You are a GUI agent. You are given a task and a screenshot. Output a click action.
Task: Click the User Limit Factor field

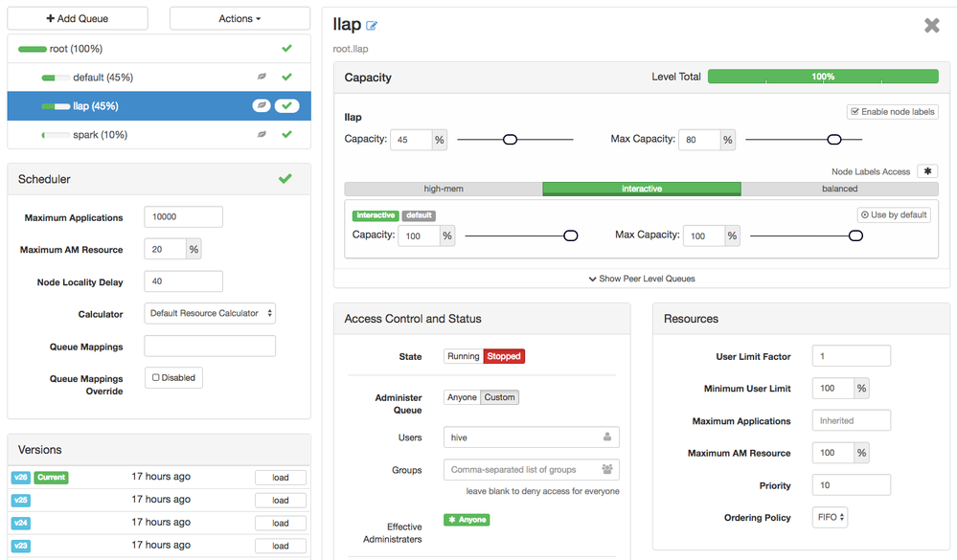click(852, 356)
